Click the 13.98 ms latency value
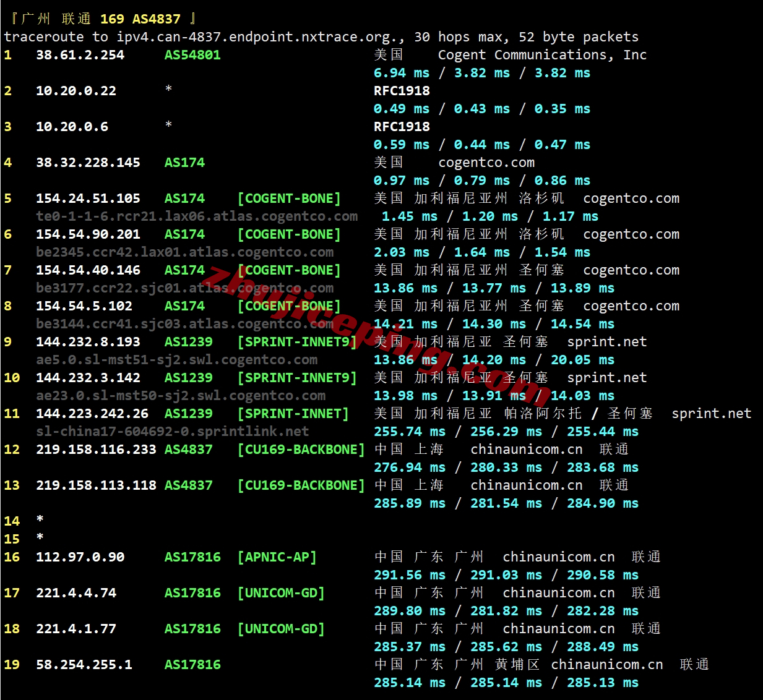The image size is (763, 700). pyautogui.click(x=406, y=396)
